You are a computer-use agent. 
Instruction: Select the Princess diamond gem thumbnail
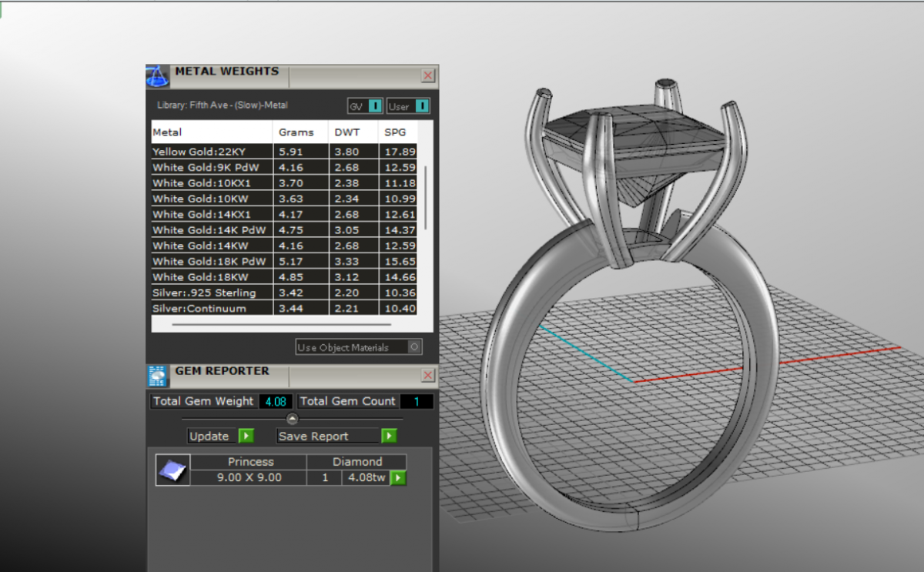[x=172, y=470]
